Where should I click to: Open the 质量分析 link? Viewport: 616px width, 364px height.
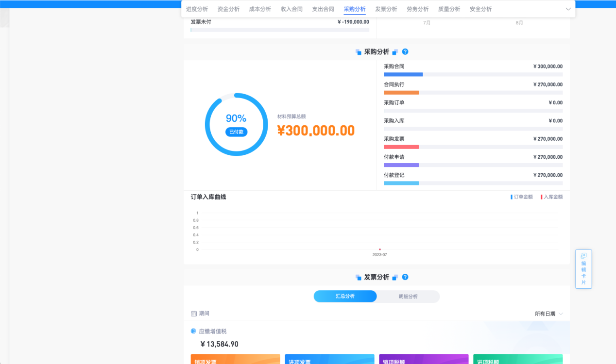(449, 9)
